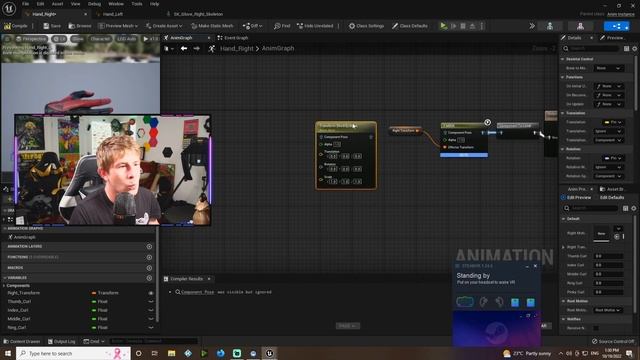Open Content Drawer
The width and height of the screenshot is (640, 360).
(22, 341)
